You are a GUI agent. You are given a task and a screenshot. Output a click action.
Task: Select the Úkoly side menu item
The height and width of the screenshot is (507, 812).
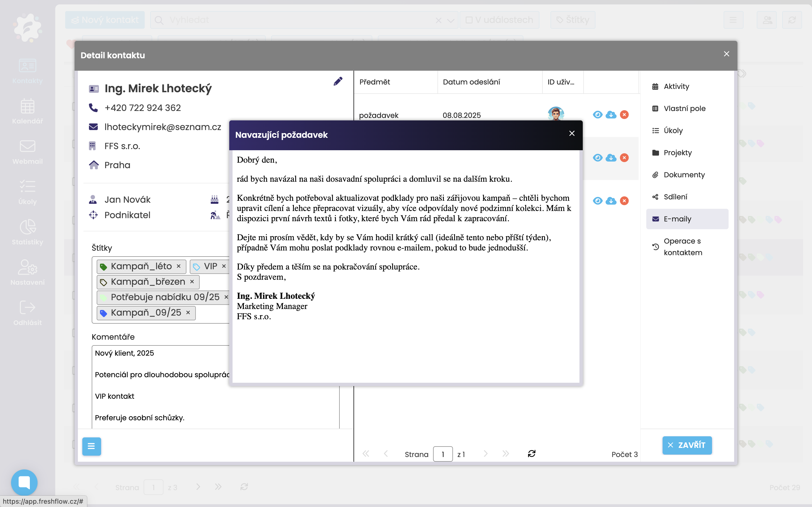click(673, 130)
